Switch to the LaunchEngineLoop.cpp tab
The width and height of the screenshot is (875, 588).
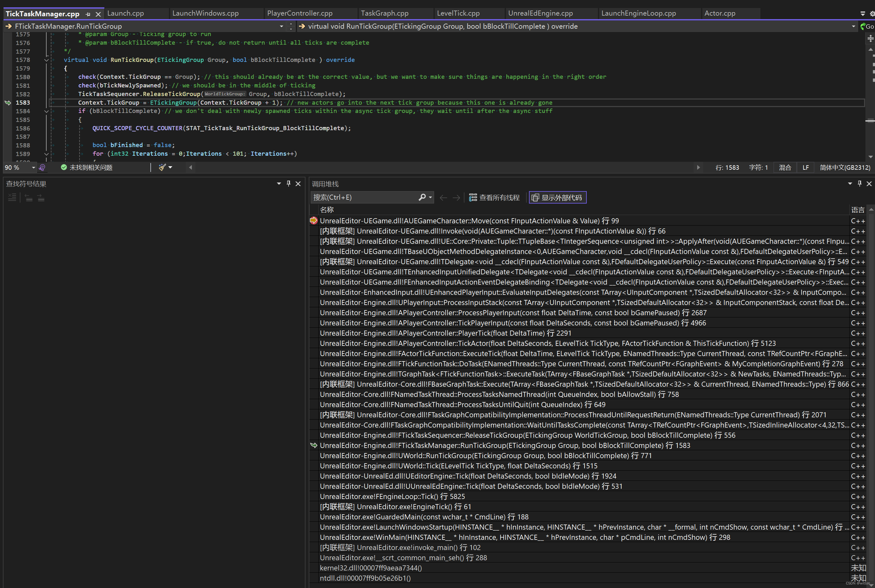coord(638,13)
